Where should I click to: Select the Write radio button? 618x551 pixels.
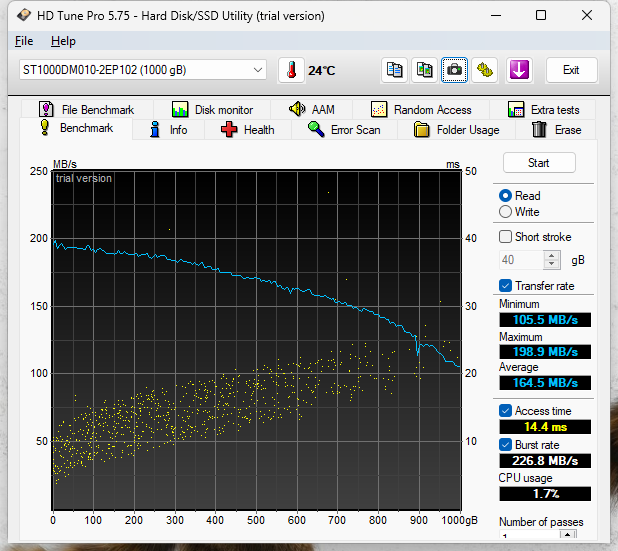pyautogui.click(x=505, y=212)
